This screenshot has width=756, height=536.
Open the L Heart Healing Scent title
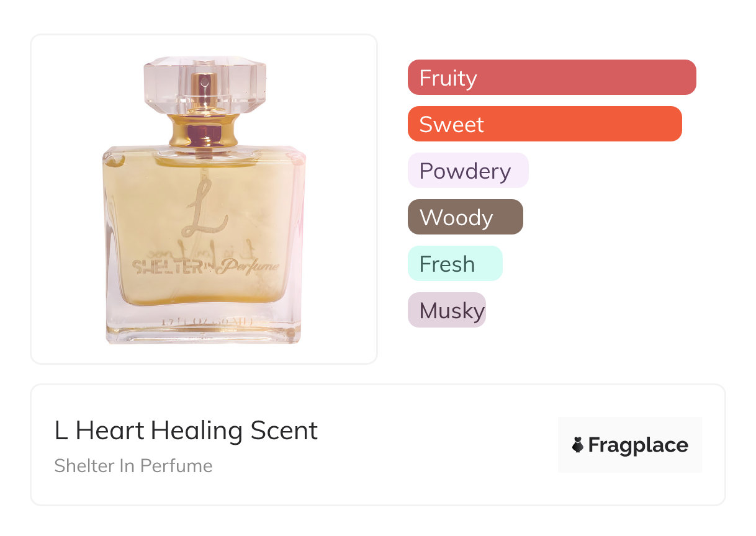186,431
